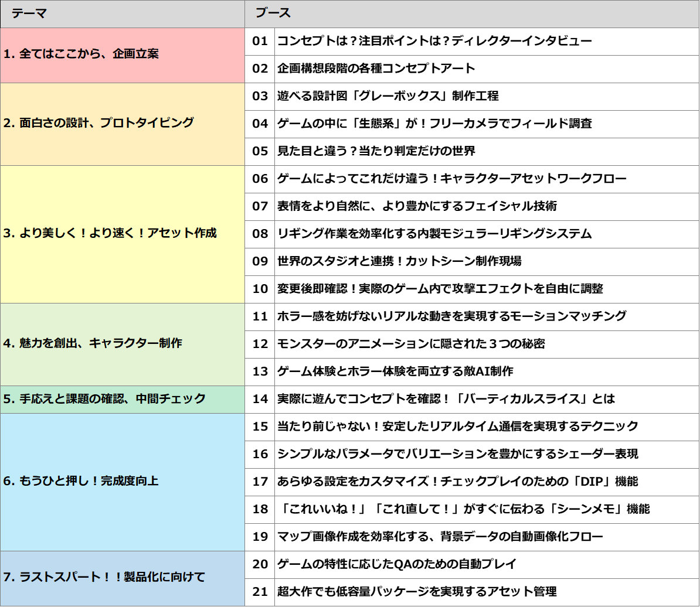Image resolution: width=700 pixels, height=607 pixels.
Task: Click booth number 16
Action: click(x=260, y=455)
